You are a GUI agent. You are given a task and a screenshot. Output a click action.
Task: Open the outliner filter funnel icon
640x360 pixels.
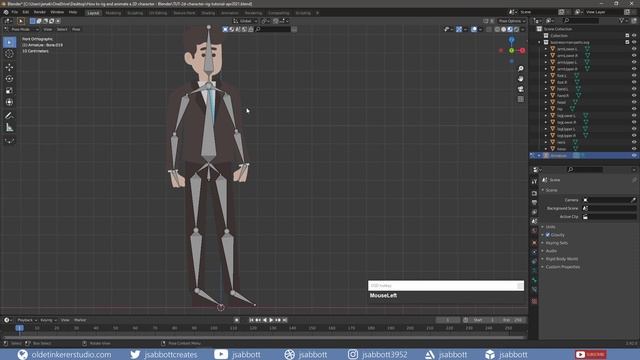(x=622, y=20)
